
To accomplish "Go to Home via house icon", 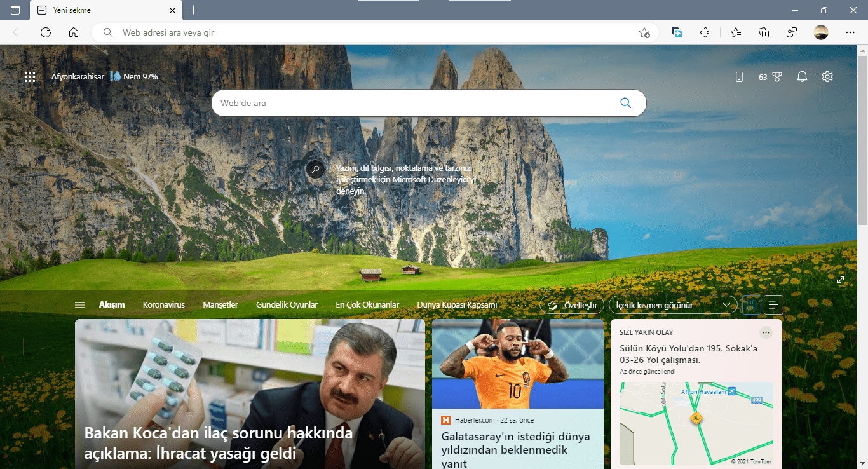I will click(74, 32).
